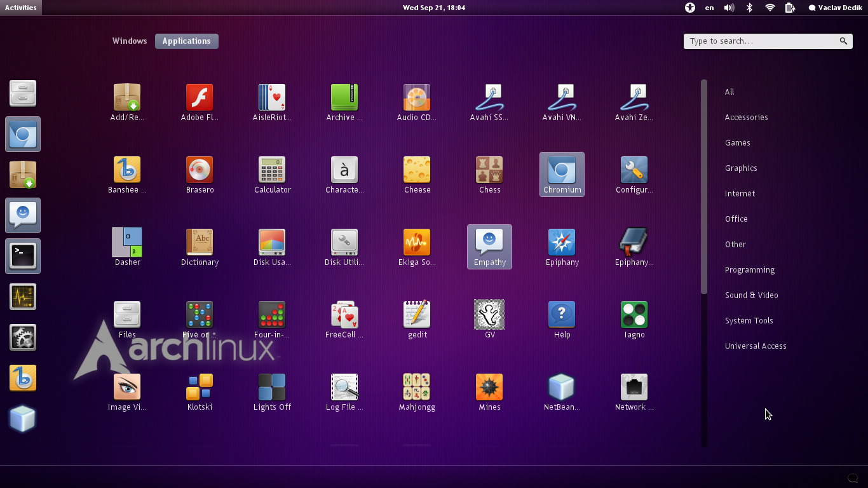
Task: Launch Klotski puzzle game
Action: 200,392
